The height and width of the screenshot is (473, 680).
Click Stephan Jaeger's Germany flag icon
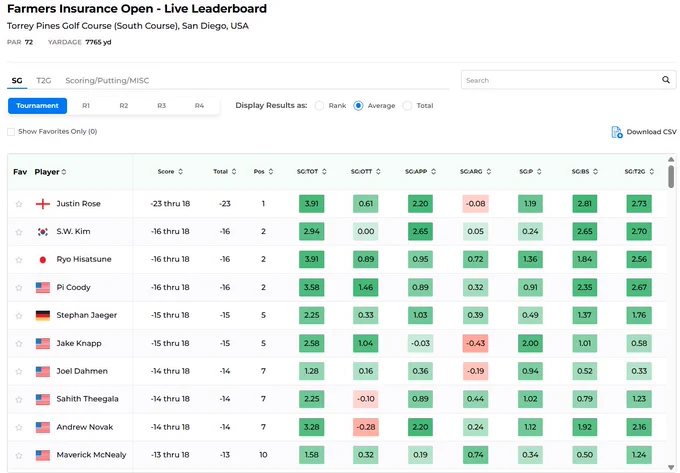(42, 315)
